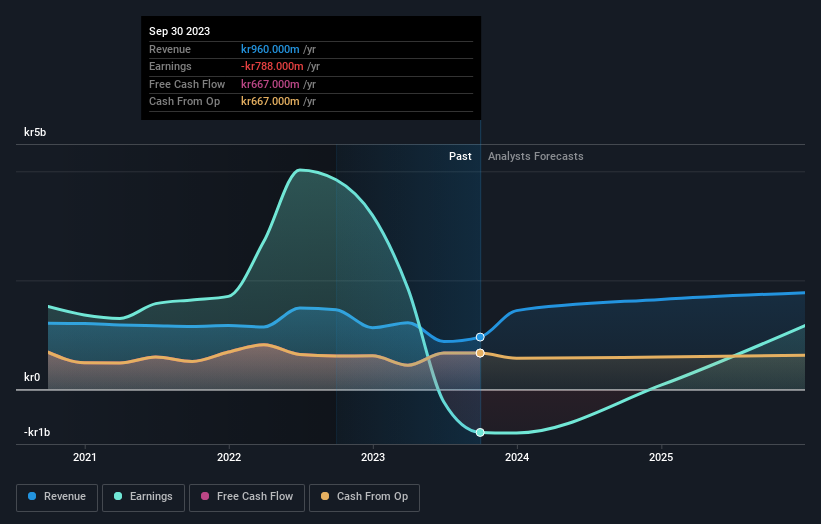The width and height of the screenshot is (821, 524).
Task: Toggle the Free Cash Flow legend button
Action: point(247,497)
